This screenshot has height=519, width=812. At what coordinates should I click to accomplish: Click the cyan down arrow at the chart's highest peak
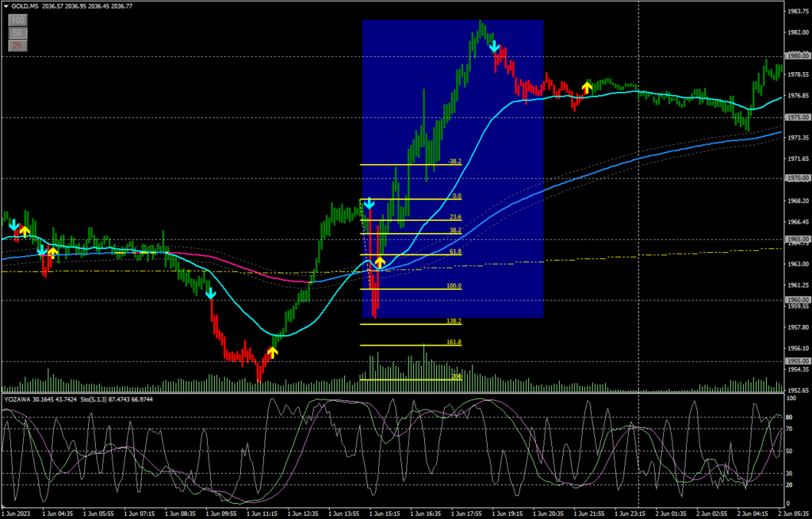pyautogui.click(x=494, y=46)
